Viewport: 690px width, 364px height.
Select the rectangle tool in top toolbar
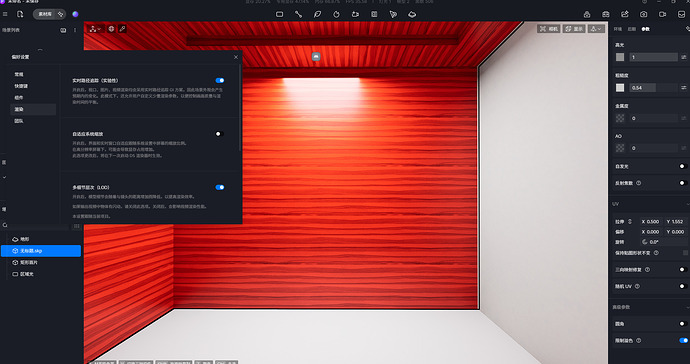[279, 14]
